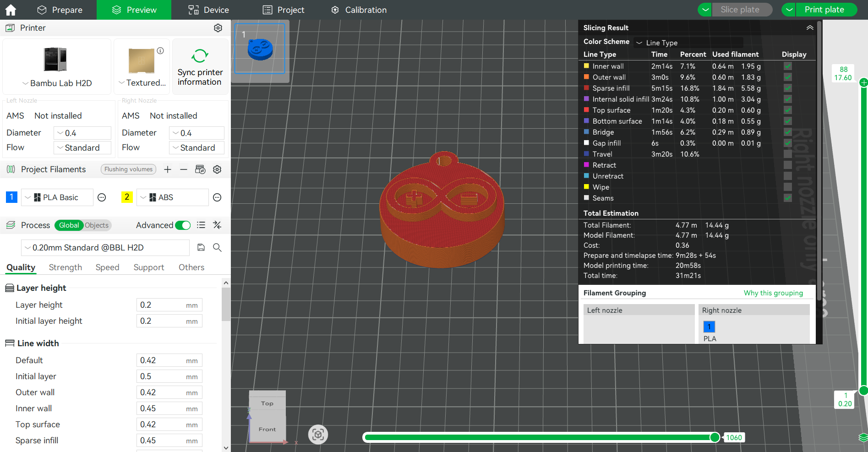Edit ABS filament preset
The width and height of the screenshot is (868, 452).
(217, 197)
